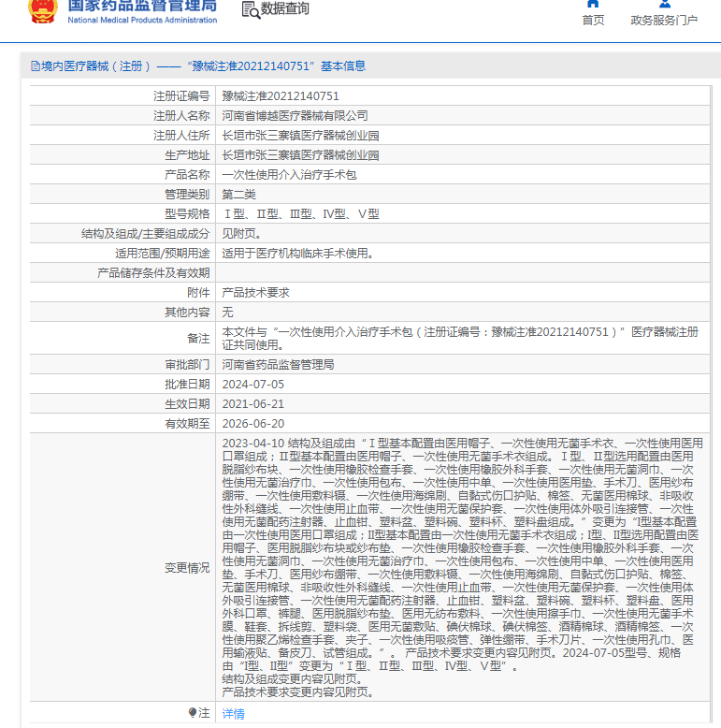Click the 变更情况 label

tap(187, 568)
